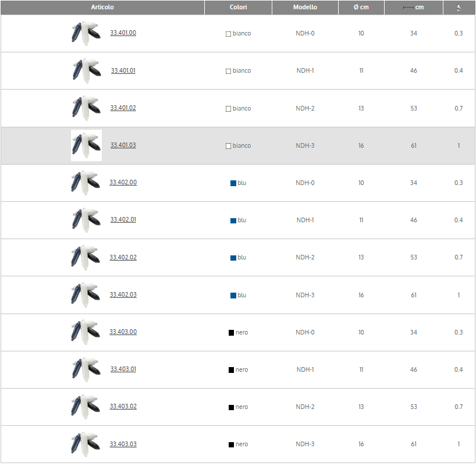Click the white swatch for 33.401.00
Viewport: 476px width, 466px height.
coord(228,34)
